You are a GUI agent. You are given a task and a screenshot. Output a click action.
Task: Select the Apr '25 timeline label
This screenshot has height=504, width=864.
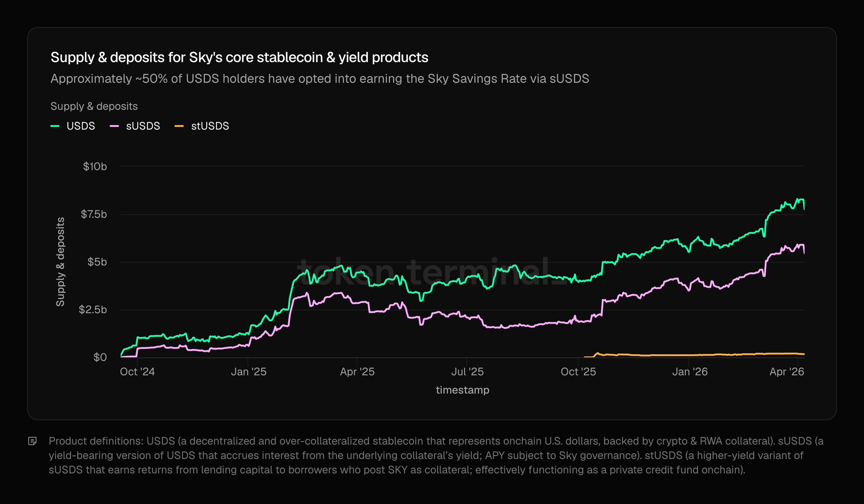pos(357,372)
